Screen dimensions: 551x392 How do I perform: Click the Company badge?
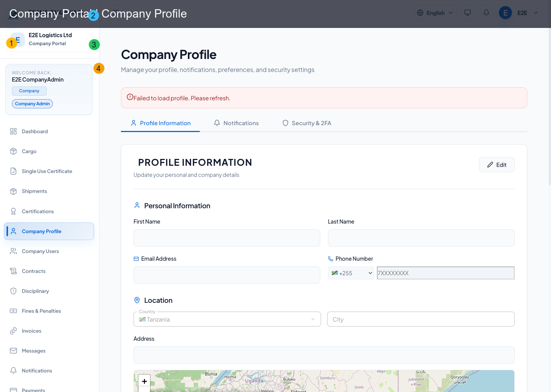pos(29,91)
